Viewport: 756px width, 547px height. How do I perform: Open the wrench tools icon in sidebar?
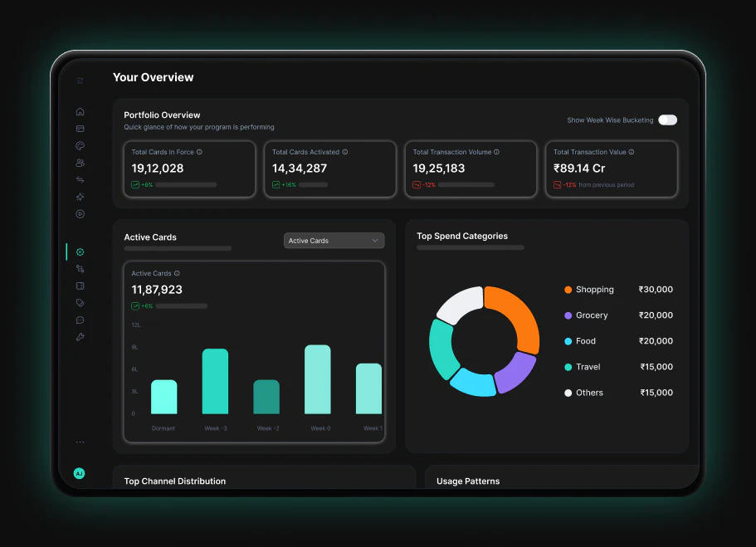80,337
